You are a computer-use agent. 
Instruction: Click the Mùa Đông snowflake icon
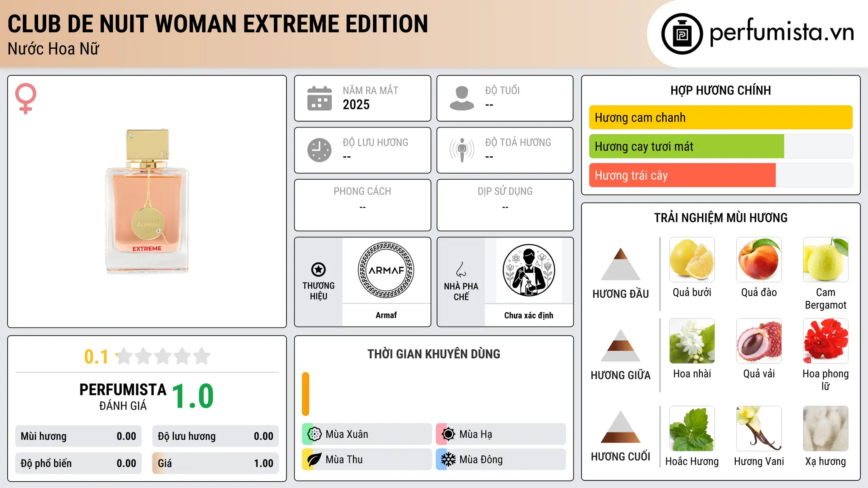pyautogui.click(x=448, y=460)
